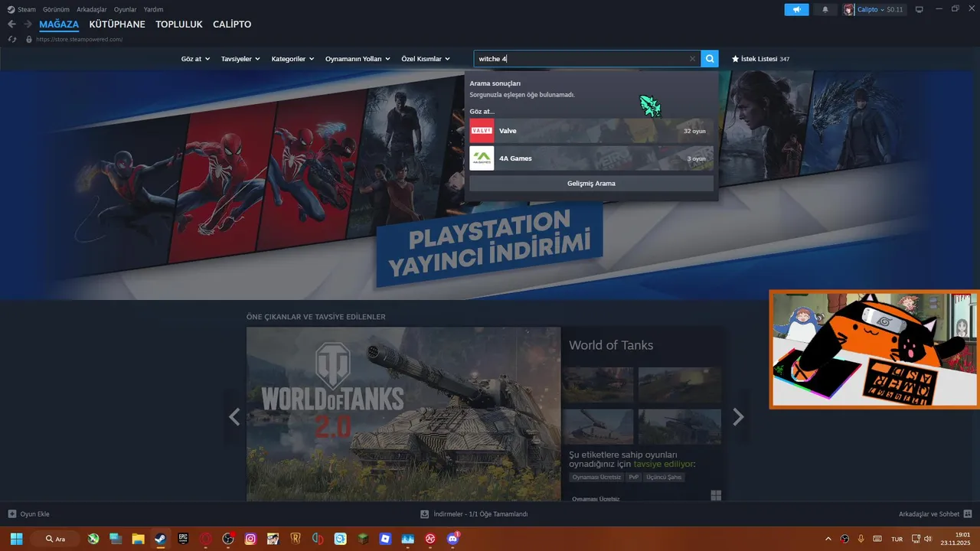
Task: Switch to the TOPLULUK tab
Action: pyautogui.click(x=179, y=24)
